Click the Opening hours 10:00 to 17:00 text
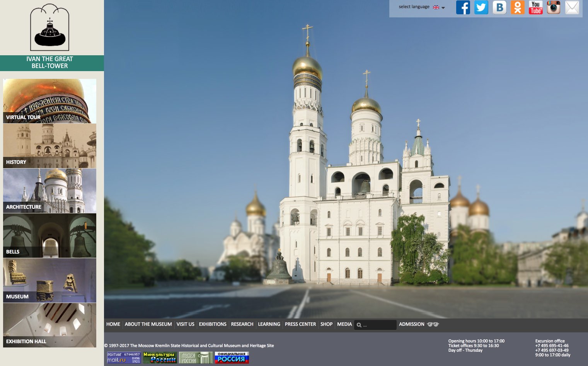The width and height of the screenshot is (588, 366). 476,341
